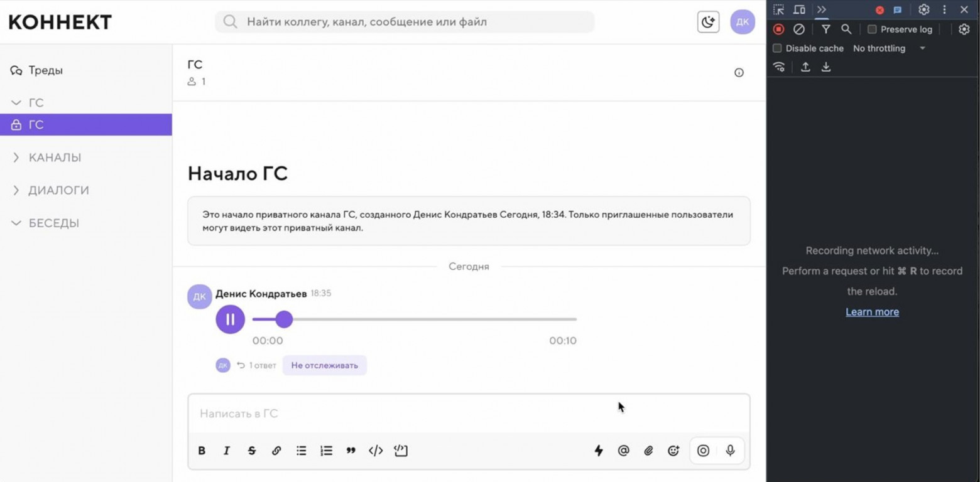Start recording a voice message via microphone icon
This screenshot has height=482, width=980.
[x=729, y=451]
